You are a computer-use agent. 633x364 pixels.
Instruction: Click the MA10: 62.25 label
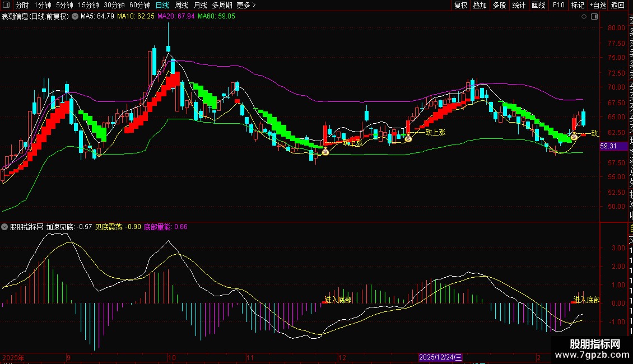coord(136,17)
